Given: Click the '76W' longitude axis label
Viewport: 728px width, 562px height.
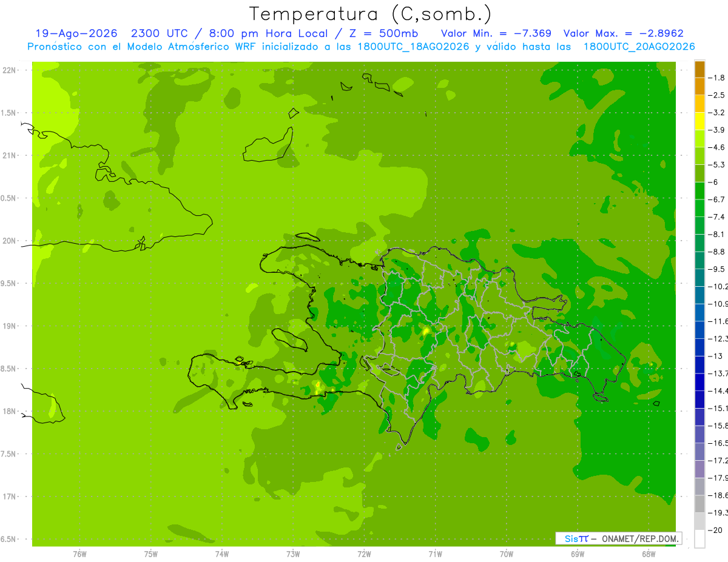Looking at the screenshot, I should coord(79,554).
